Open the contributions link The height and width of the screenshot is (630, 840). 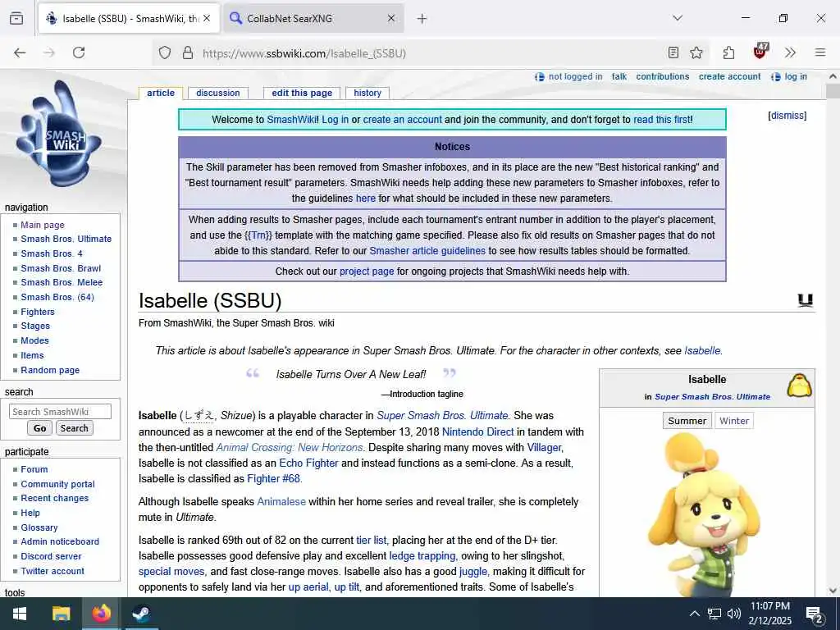click(663, 76)
